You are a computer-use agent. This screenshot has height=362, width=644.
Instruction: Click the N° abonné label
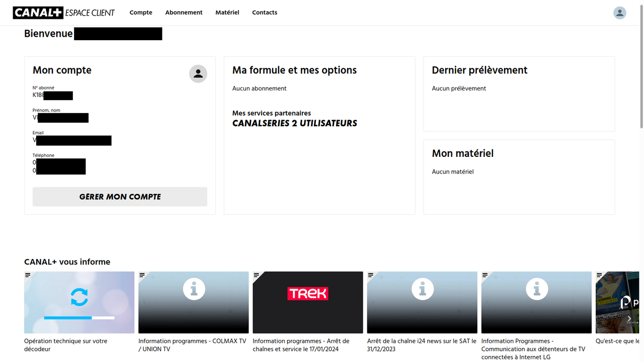43,88
